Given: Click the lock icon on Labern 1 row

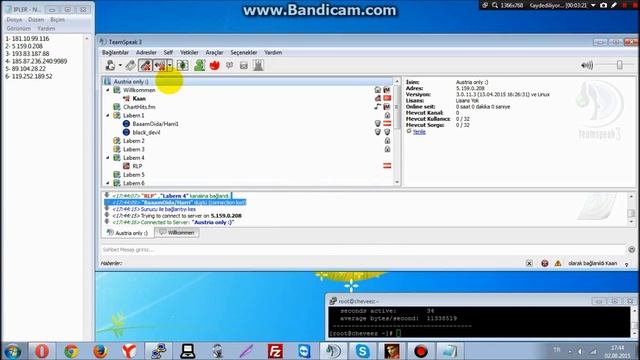Looking at the screenshot, I should [387, 116].
